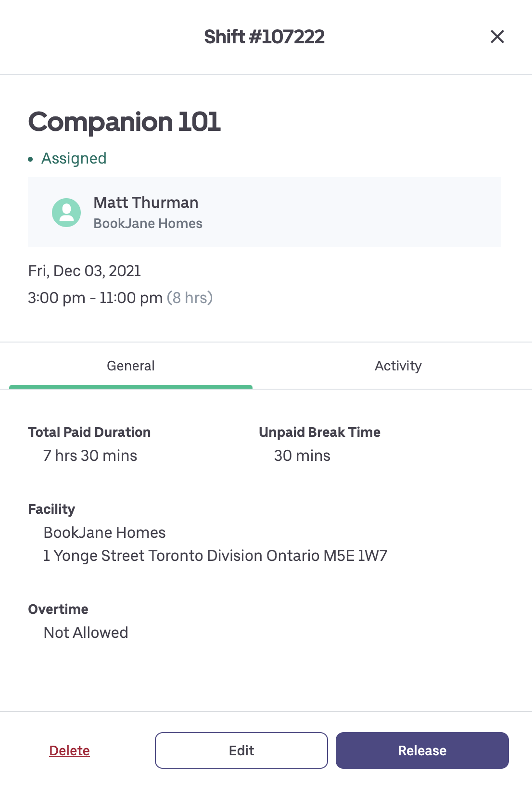The width and height of the screenshot is (532, 788).
Task: Click the Matt Thurman name
Action: click(146, 203)
